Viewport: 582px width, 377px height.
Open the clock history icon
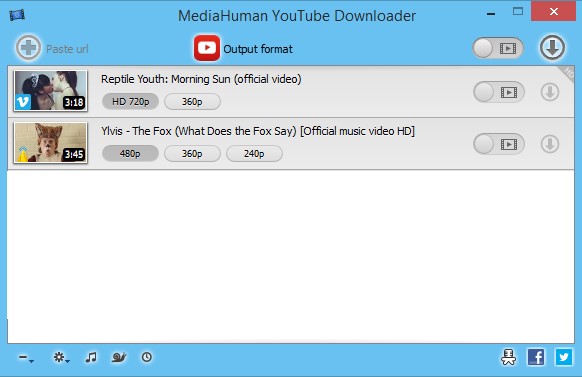tap(147, 357)
